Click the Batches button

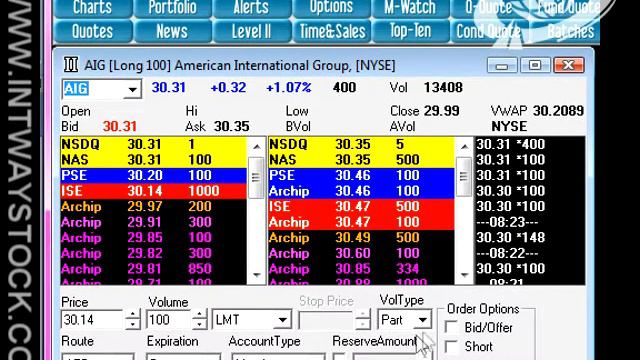(565, 31)
